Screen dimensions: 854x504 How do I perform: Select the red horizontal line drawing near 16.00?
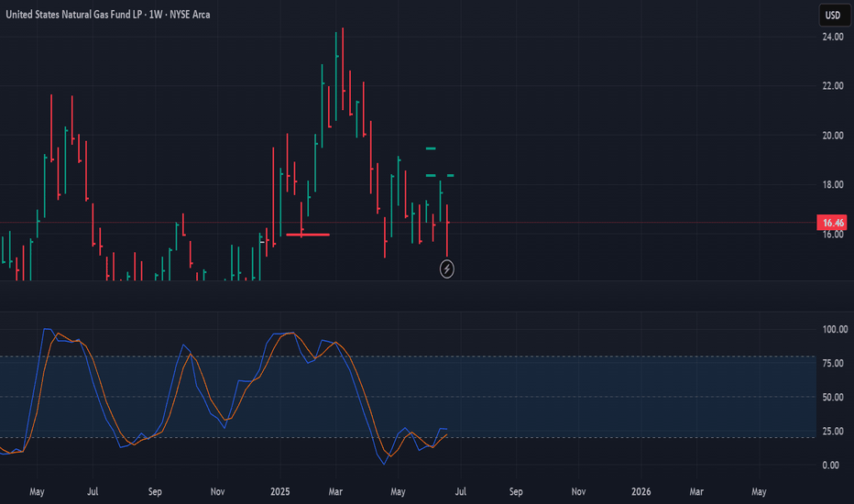point(308,235)
